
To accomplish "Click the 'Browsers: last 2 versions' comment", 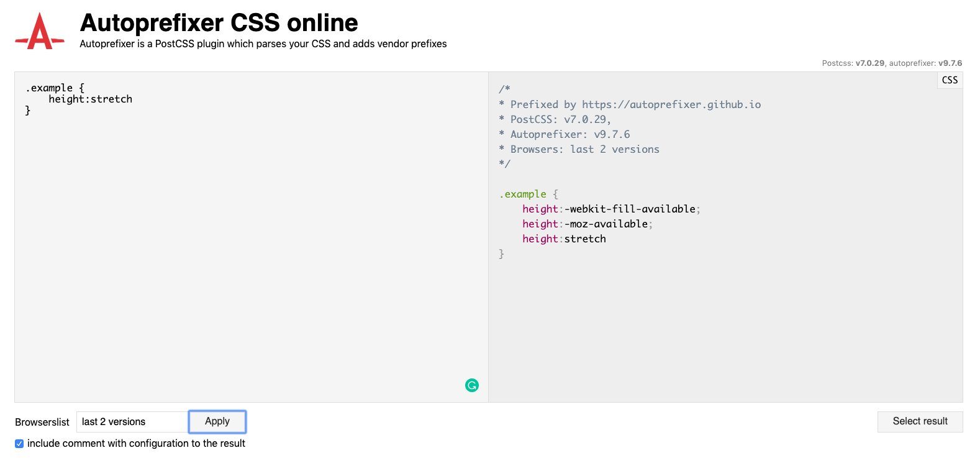I will click(579, 150).
